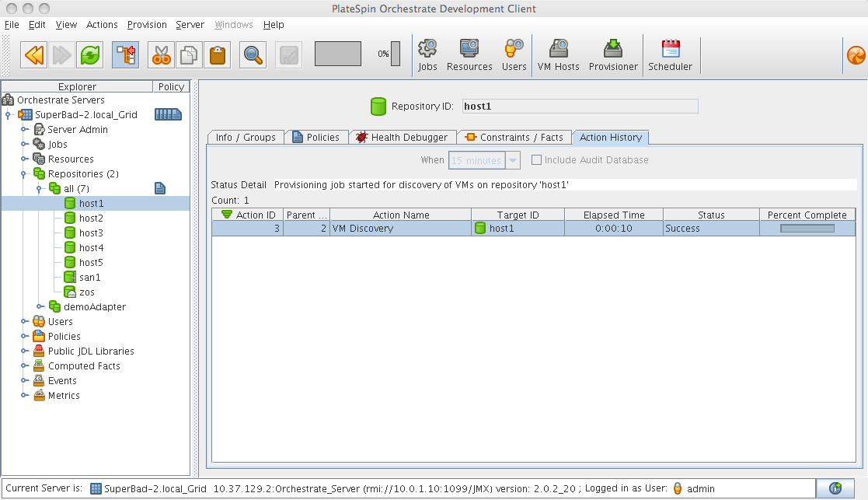Open the Scheduler view
The image size is (868, 500).
point(670,55)
